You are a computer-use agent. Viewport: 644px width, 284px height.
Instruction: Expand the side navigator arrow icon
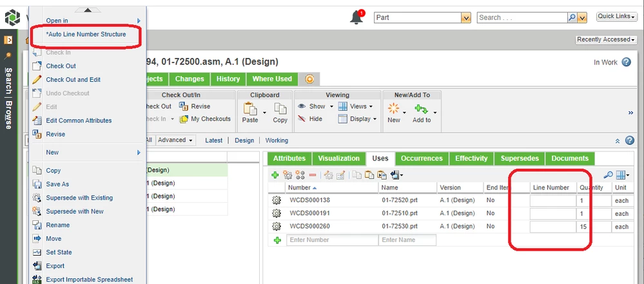[8, 40]
